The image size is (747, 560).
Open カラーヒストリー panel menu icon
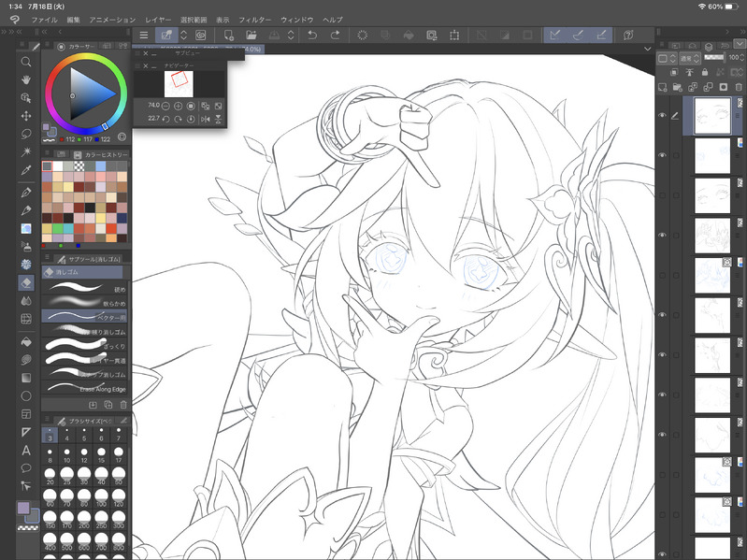[47, 154]
